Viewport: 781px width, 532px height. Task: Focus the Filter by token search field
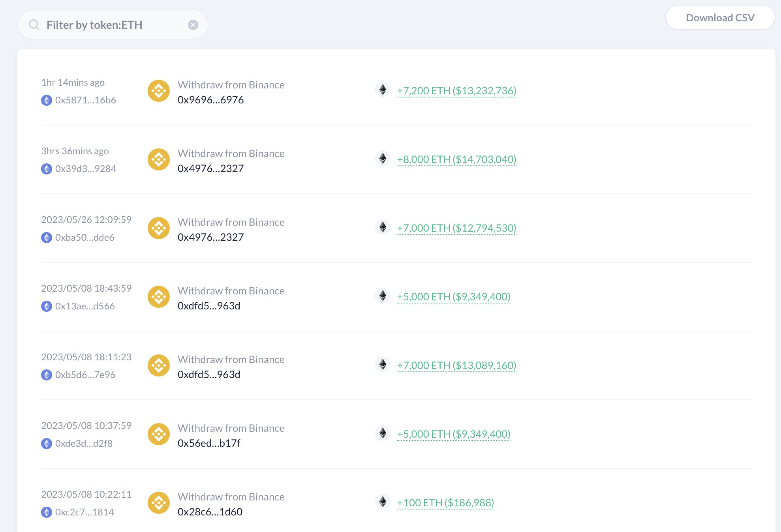pyautogui.click(x=113, y=24)
